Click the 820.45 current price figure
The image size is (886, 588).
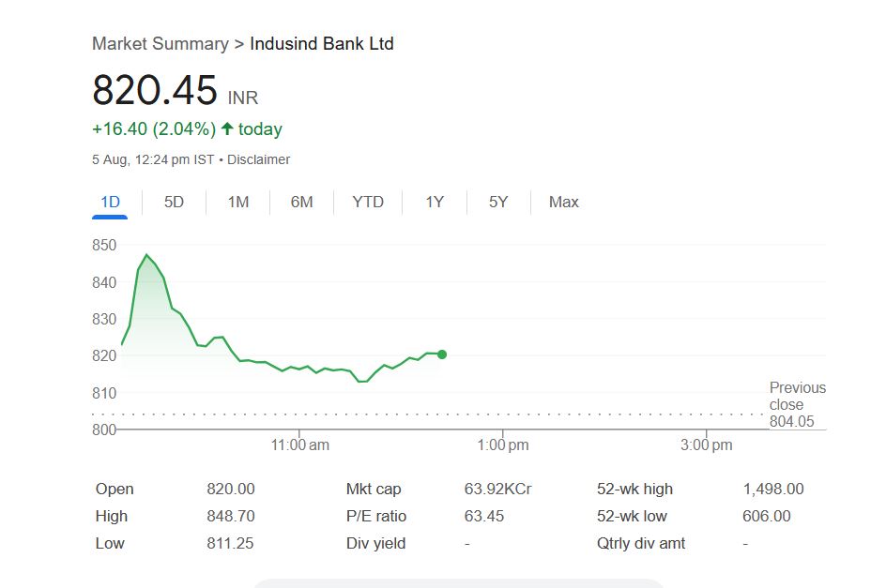click(x=155, y=91)
